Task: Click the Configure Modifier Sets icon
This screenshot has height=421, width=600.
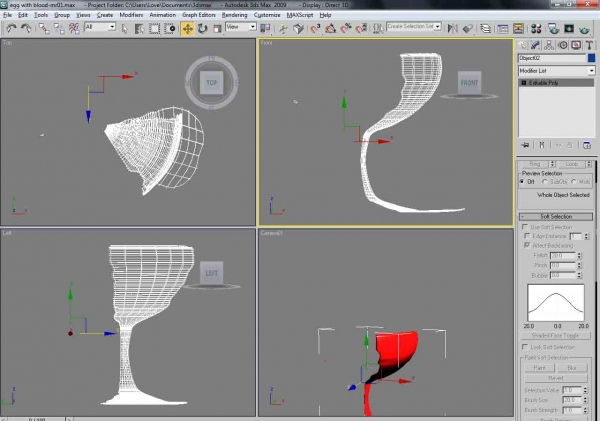Action: (587, 145)
